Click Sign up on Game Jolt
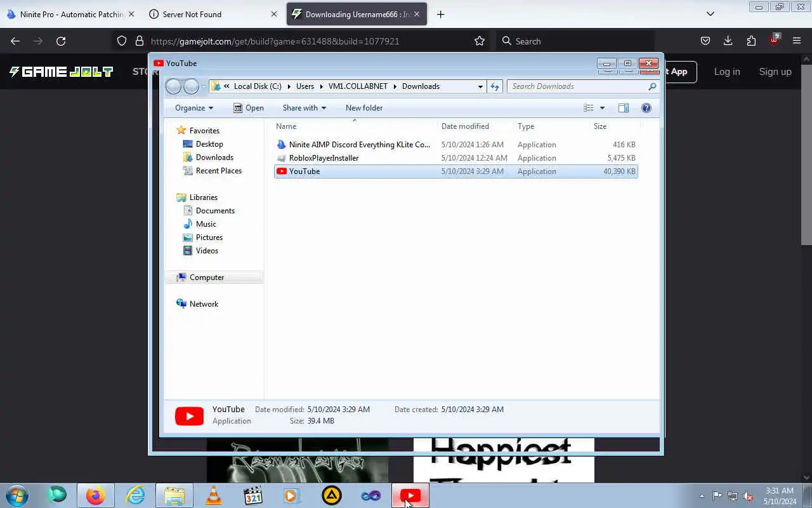 point(775,72)
